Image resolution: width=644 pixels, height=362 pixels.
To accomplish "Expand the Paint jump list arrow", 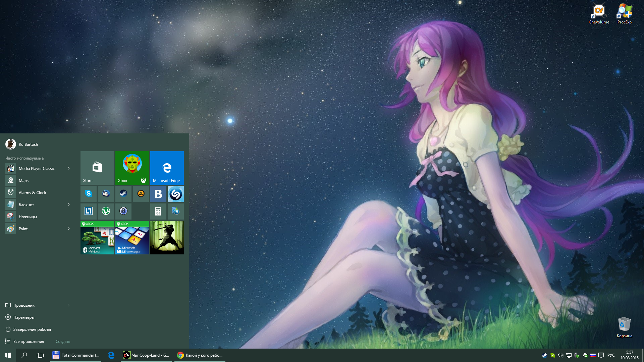I will tap(69, 229).
